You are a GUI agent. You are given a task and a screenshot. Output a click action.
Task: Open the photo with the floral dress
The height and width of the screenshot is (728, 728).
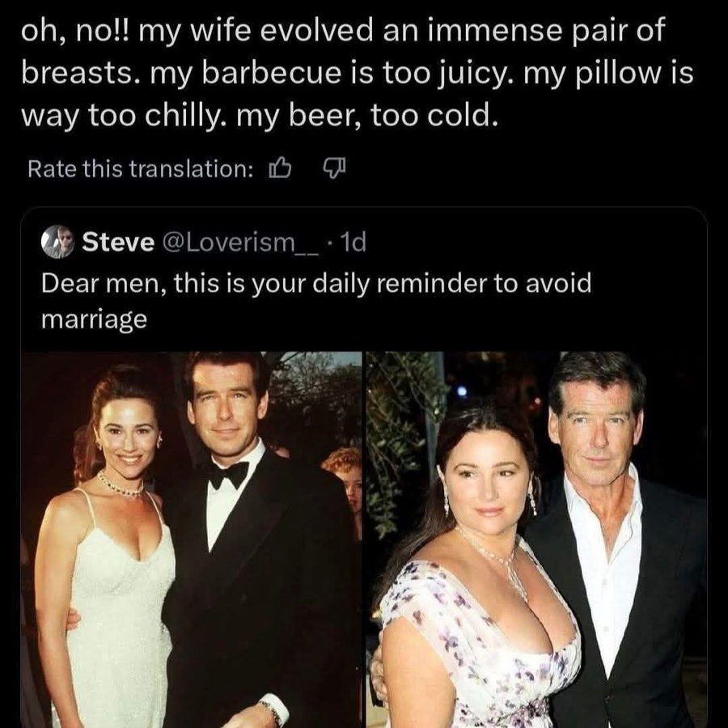pyautogui.click(x=537, y=540)
